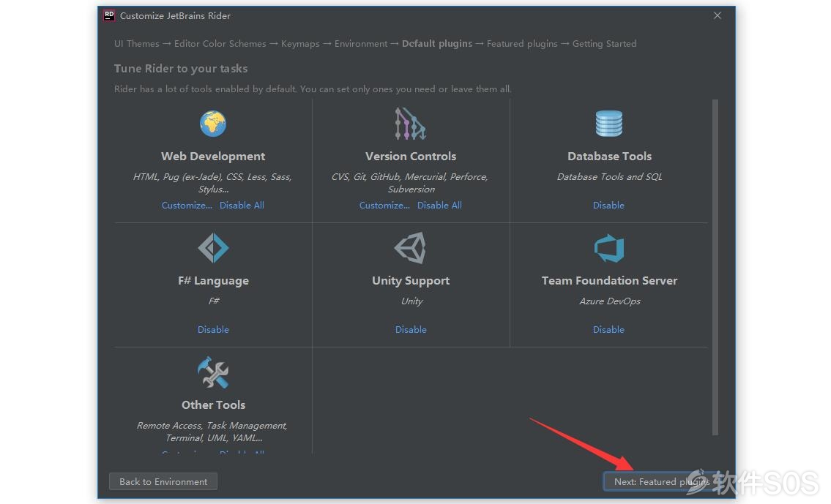
Task: Click the Version Controls heading
Action: coord(411,157)
